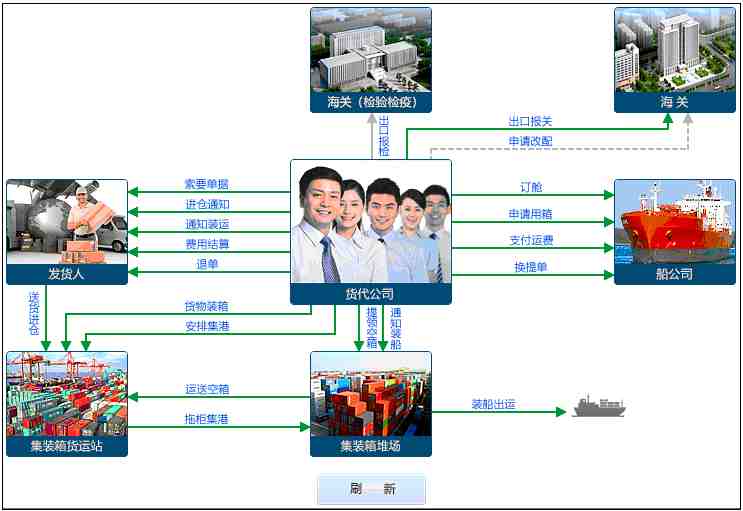Screen dimensions: 743x511
Task: Select the 货代公司 team image
Action: click(x=371, y=221)
